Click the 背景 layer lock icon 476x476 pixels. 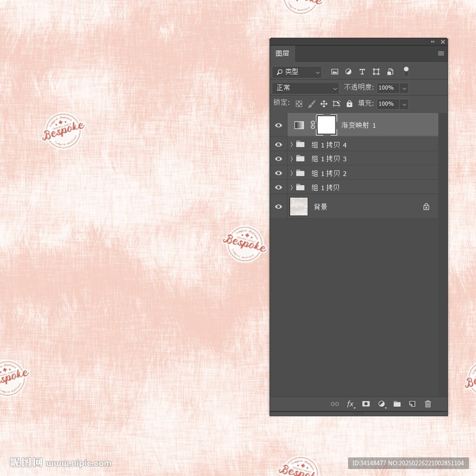pyautogui.click(x=426, y=207)
